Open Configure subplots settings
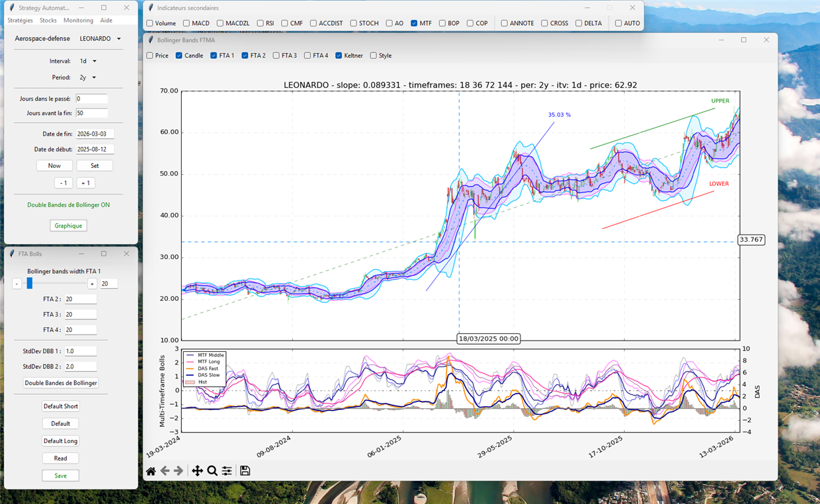The height and width of the screenshot is (504, 820). (227, 471)
